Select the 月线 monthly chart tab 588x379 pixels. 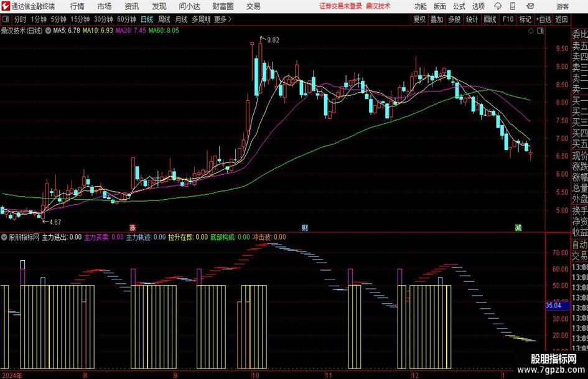click(181, 19)
